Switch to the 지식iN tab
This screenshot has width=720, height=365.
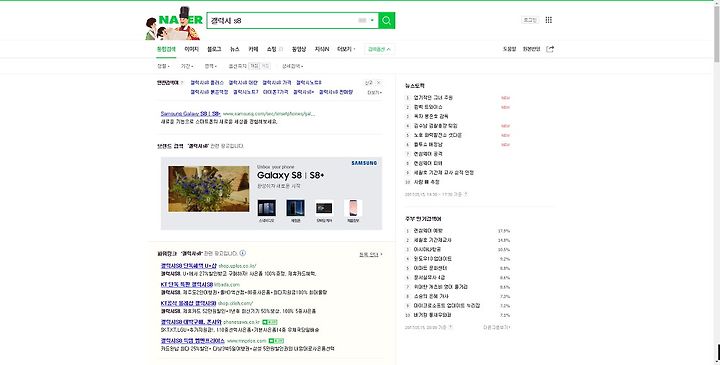coord(321,49)
